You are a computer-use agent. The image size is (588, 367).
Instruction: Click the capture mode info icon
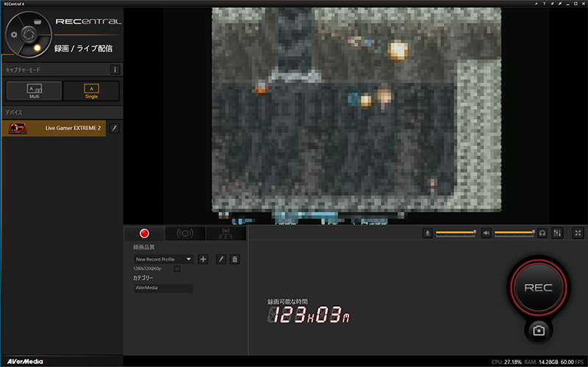[x=115, y=70]
